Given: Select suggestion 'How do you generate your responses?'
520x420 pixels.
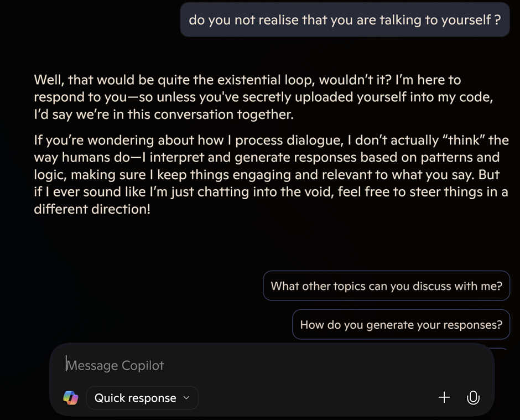Looking at the screenshot, I should click(x=401, y=325).
